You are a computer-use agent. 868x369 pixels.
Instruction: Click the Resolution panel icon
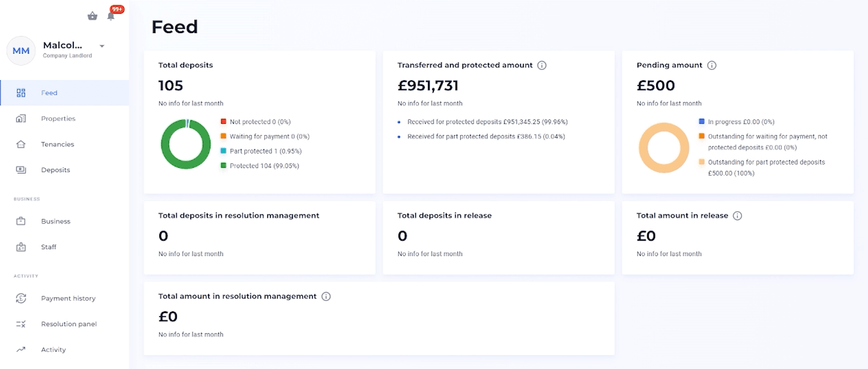[x=21, y=324]
